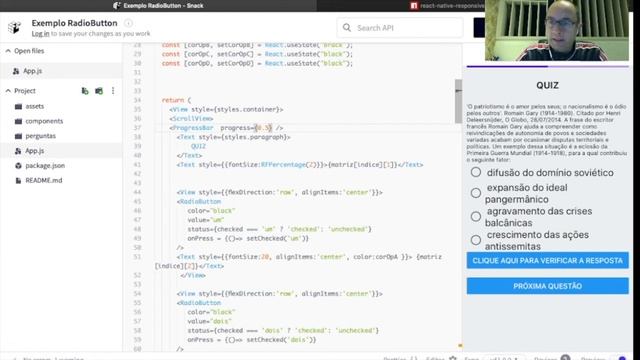Click the package.json file icon

point(18,166)
